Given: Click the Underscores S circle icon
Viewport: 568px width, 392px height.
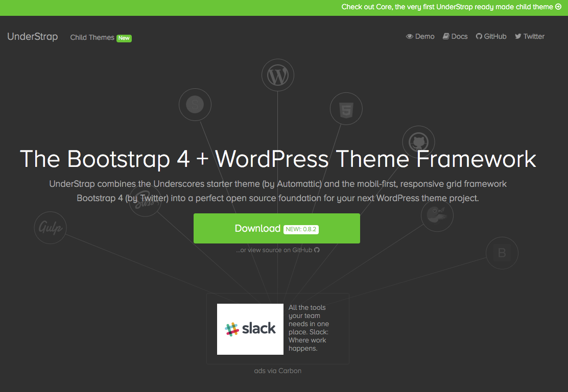Looking at the screenshot, I should tap(195, 105).
